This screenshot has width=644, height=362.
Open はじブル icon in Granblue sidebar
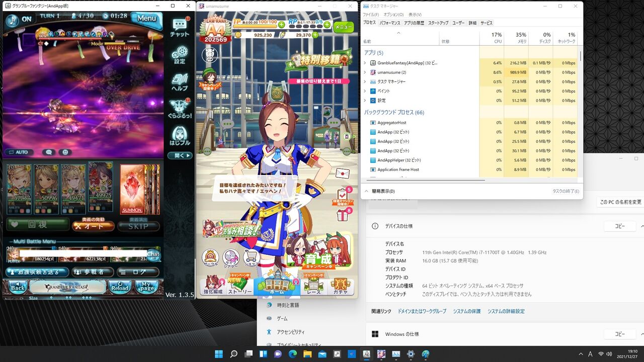tap(180, 136)
